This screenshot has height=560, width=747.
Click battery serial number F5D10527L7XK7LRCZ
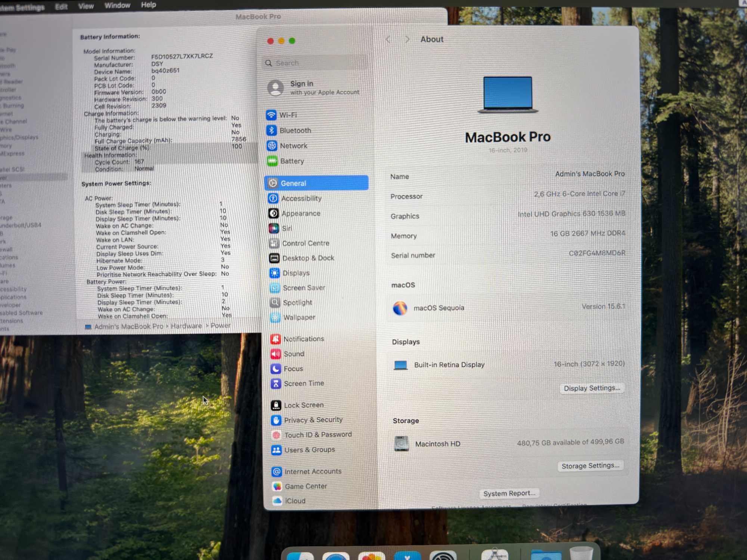(182, 56)
